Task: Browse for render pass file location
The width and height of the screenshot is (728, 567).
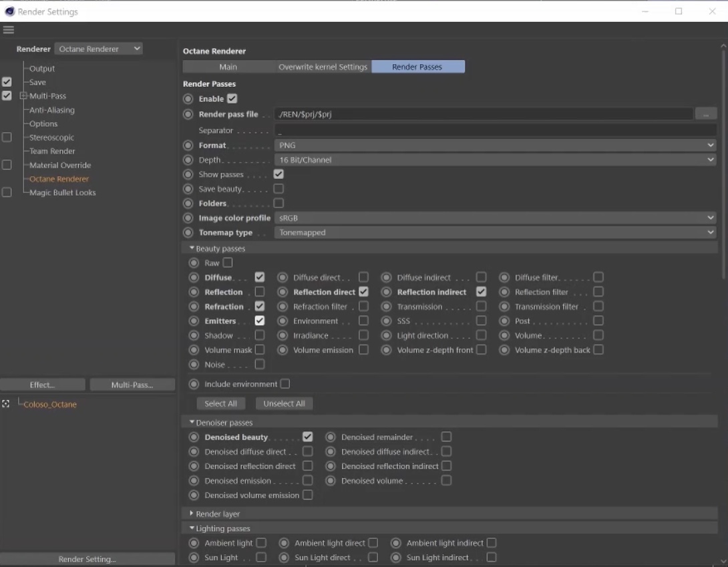Action: point(706,114)
